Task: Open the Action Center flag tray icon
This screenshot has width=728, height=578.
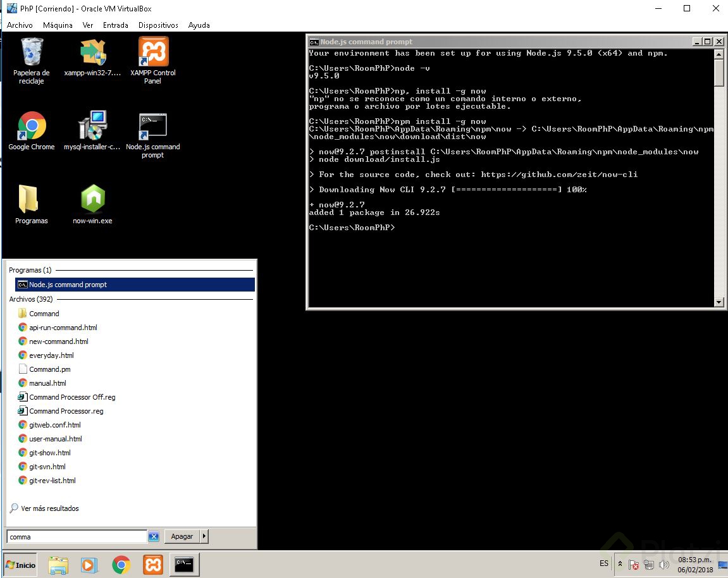Action: click(x=634, y=565)
